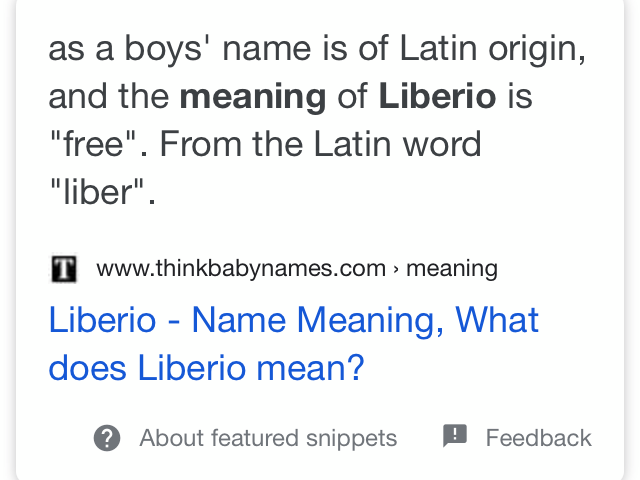Click the breadcrumb chevron after thinkbabynames.com

coord(396,270)
